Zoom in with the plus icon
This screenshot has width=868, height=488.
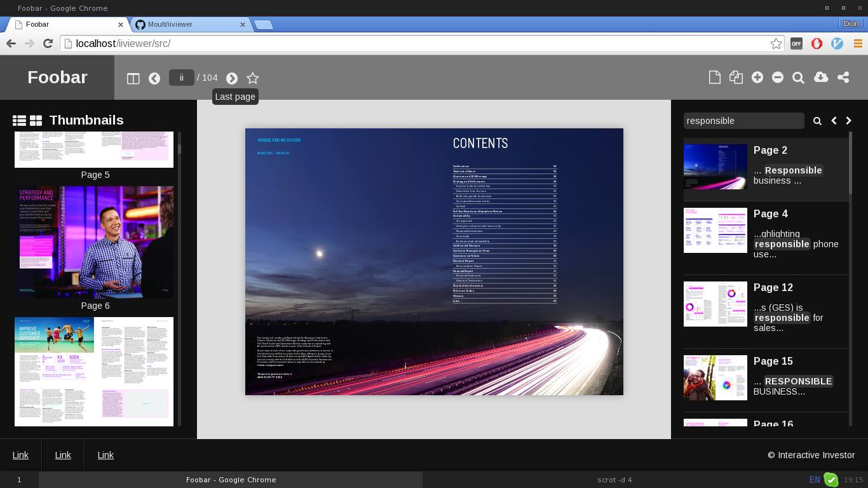757,78
